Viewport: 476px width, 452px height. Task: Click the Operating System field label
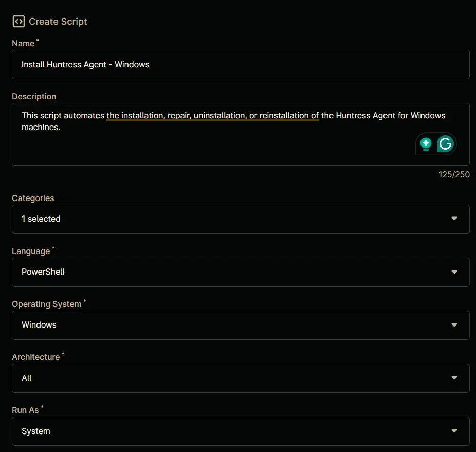47,304
